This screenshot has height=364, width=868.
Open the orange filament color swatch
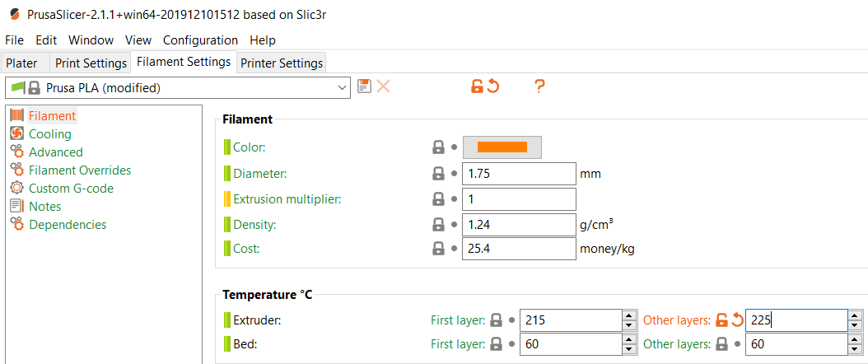pos(502,147)
